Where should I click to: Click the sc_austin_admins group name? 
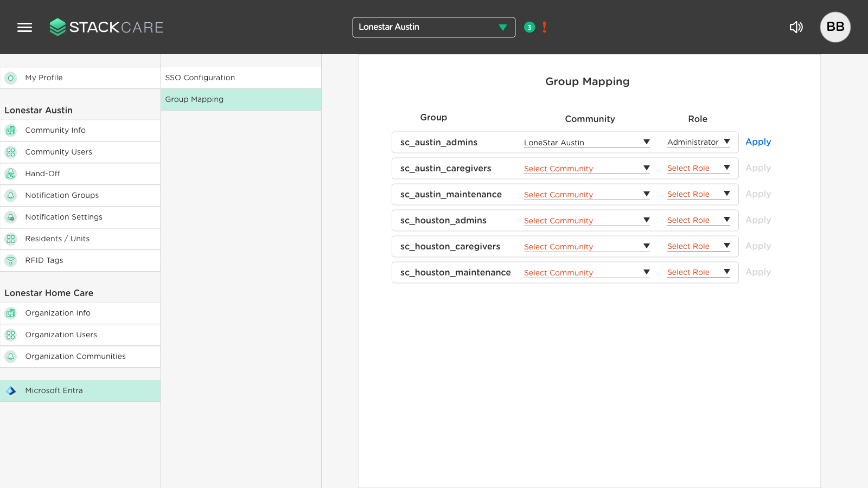coord(439,143)
